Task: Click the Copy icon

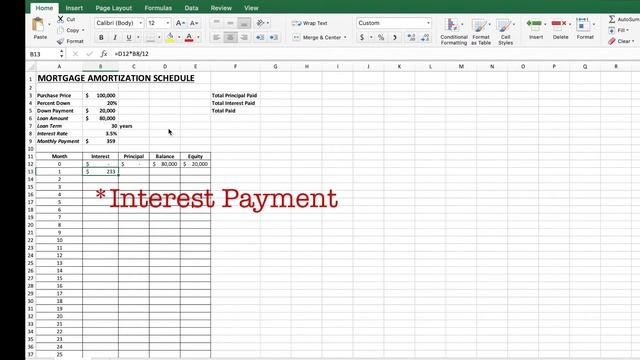Action: [61, 30]
